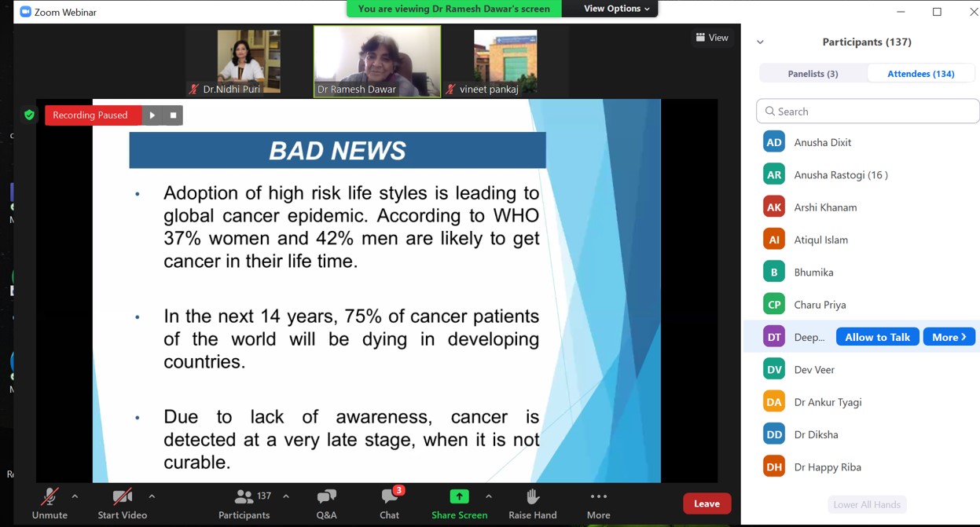Stop recording with the square button

174,115
